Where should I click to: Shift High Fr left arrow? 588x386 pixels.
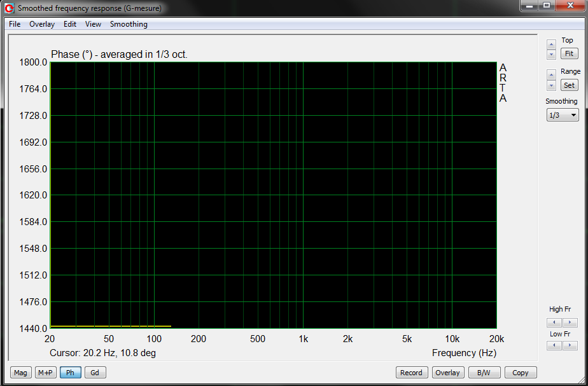pyautogui.click(x=554, y=322)
